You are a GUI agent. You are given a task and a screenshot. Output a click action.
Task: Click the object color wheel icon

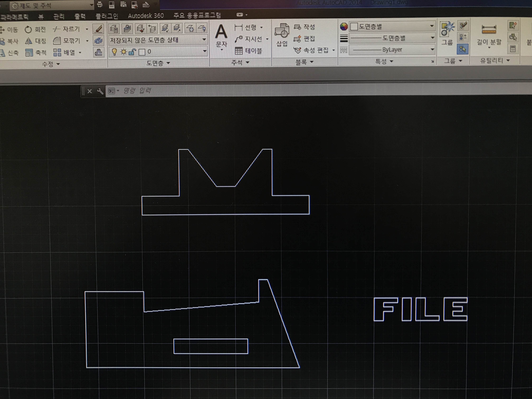click(x=344, y=27)
